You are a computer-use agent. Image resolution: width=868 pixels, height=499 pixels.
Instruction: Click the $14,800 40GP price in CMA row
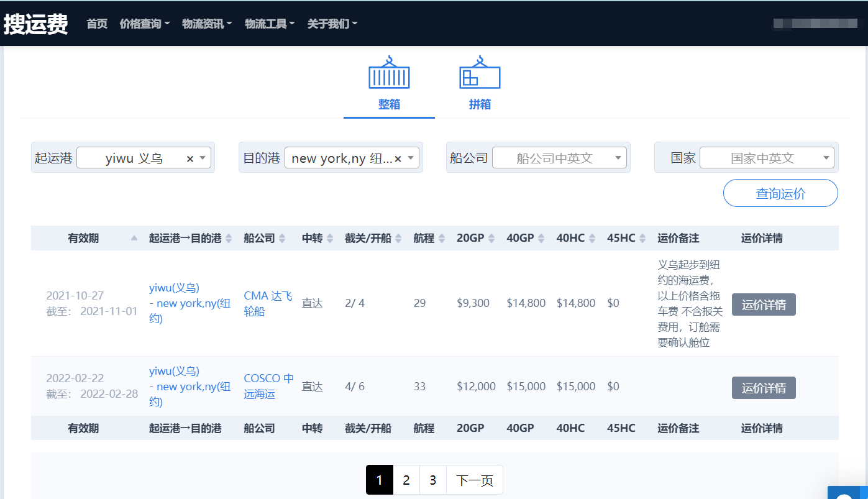point(526,303)
